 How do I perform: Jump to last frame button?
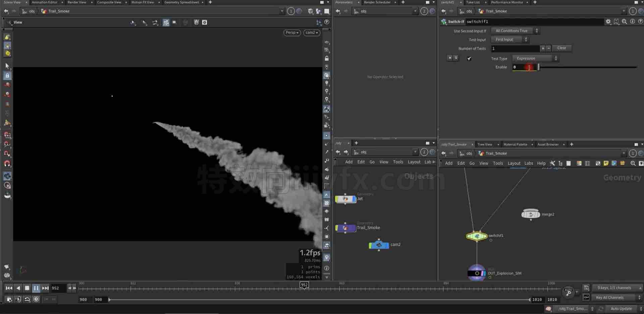point(45,288)
